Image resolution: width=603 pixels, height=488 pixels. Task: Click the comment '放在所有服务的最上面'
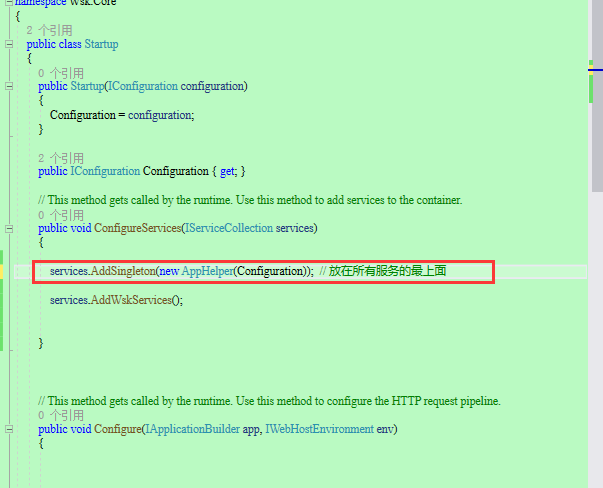pyautogui.click(x=387, y=271)
